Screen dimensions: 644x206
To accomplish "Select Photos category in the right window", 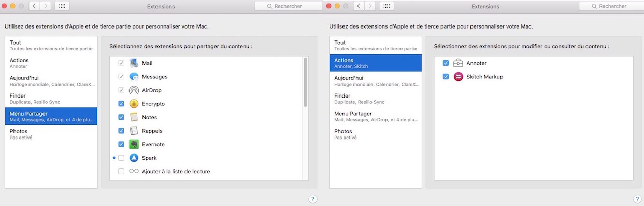I will [x=376, y=134].
